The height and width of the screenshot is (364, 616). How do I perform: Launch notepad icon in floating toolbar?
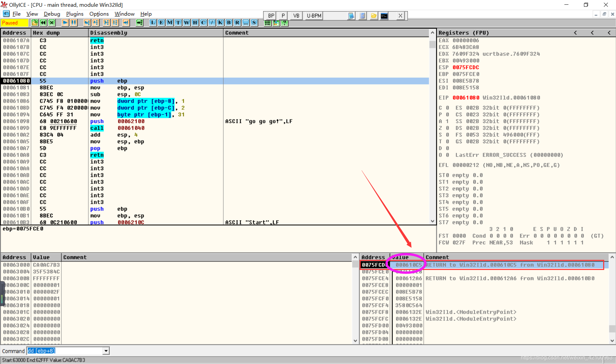click(x=351, y=16)
